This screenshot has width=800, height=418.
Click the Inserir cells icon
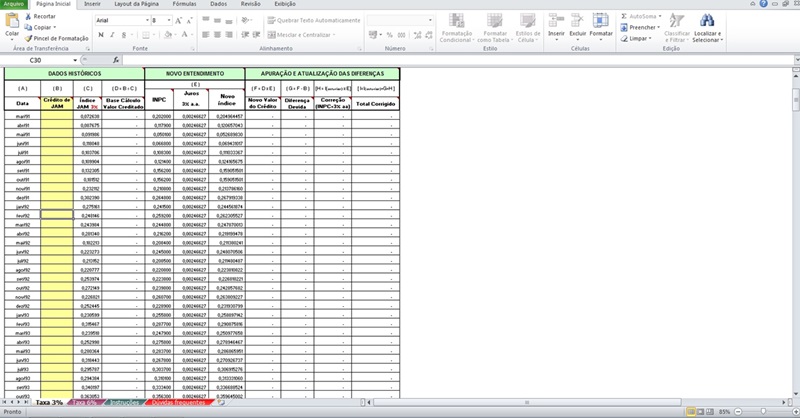point(556,20)
